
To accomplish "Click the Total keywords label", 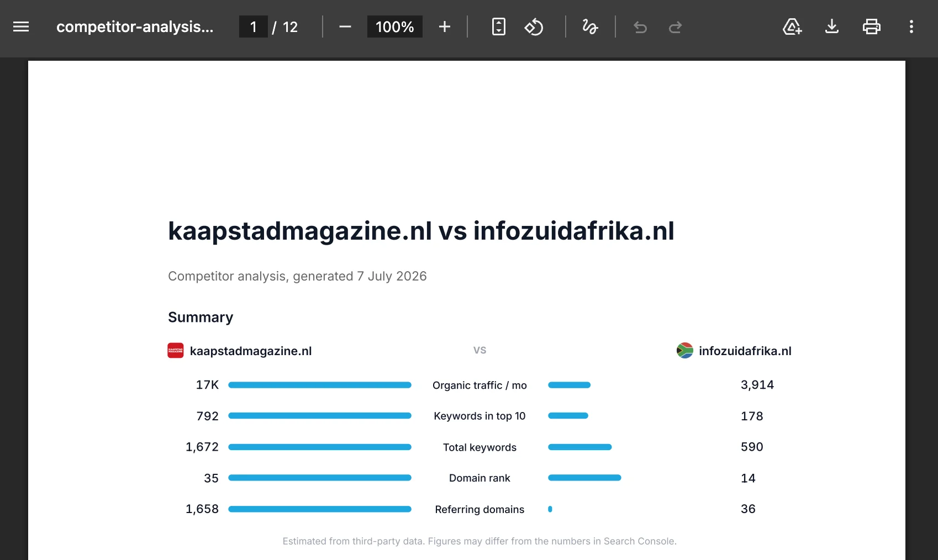I will (x=479, y=447).
